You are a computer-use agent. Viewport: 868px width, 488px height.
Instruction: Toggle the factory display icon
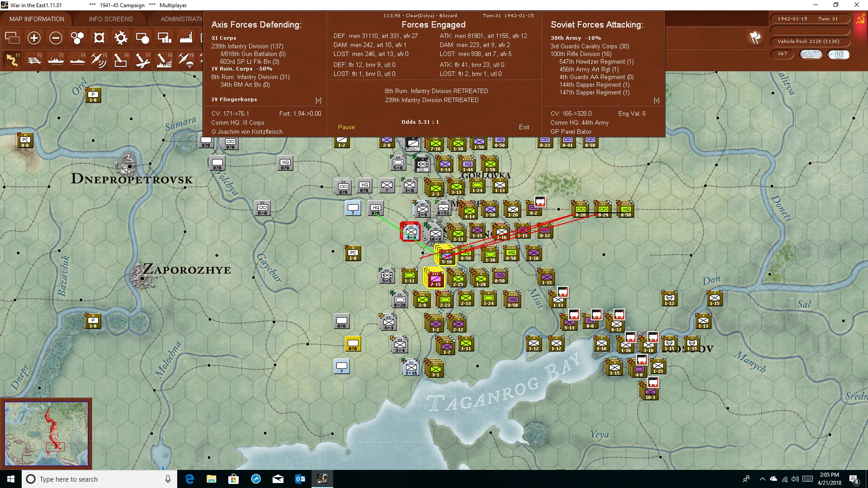186,38
